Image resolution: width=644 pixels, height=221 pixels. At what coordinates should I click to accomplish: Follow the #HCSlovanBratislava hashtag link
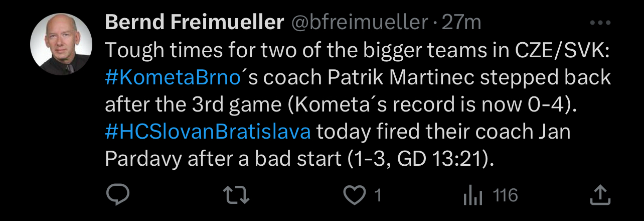pyautogui.click(x=208, y=132)
